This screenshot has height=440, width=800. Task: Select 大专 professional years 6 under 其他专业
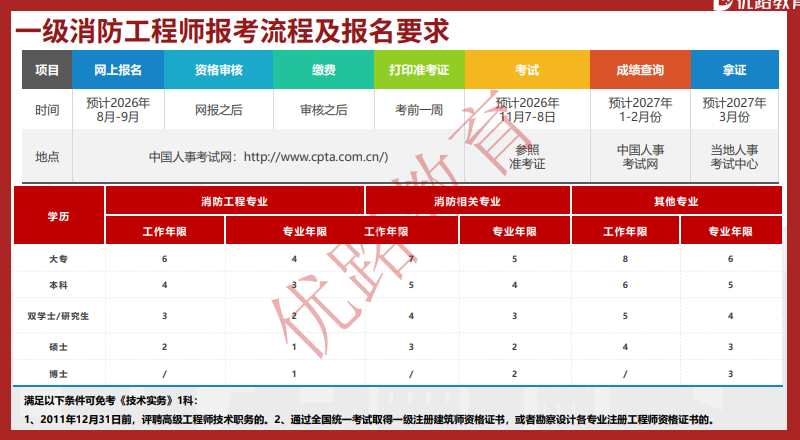(730, 259)
